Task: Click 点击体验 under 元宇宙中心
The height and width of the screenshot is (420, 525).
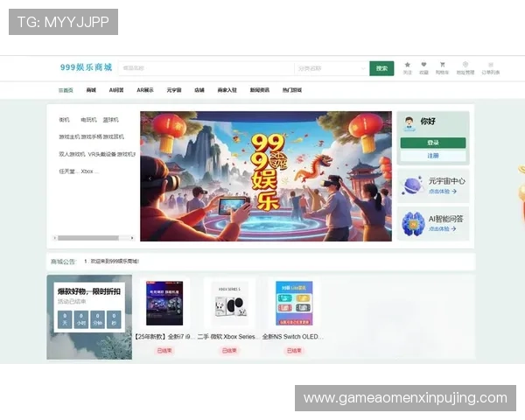Action: click(x=442, y=192)
